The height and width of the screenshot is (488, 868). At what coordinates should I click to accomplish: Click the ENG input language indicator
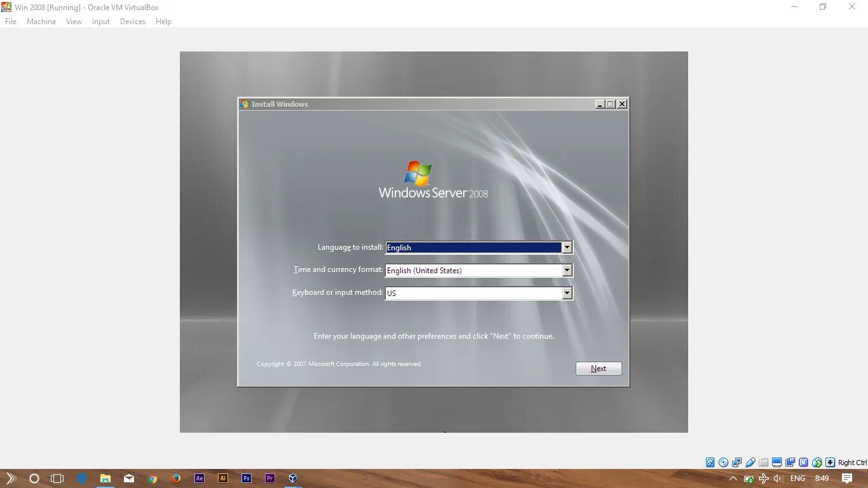tap(797, 478)
